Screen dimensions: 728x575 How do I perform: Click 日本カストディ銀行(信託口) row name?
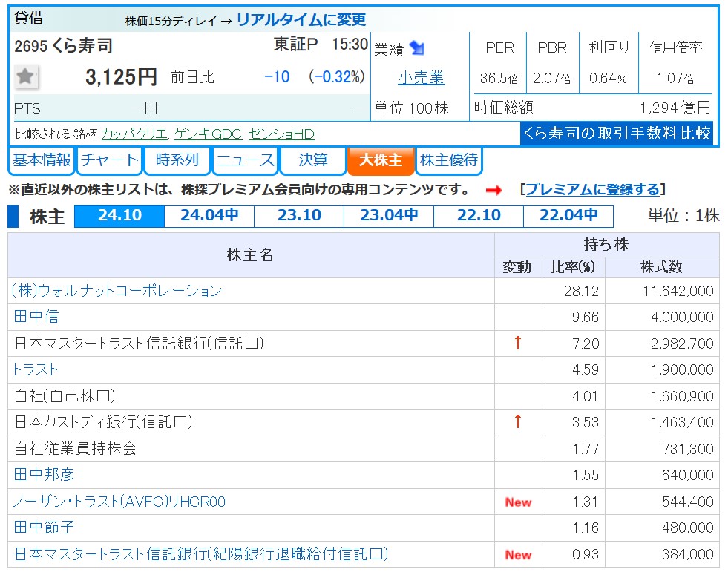103,422
